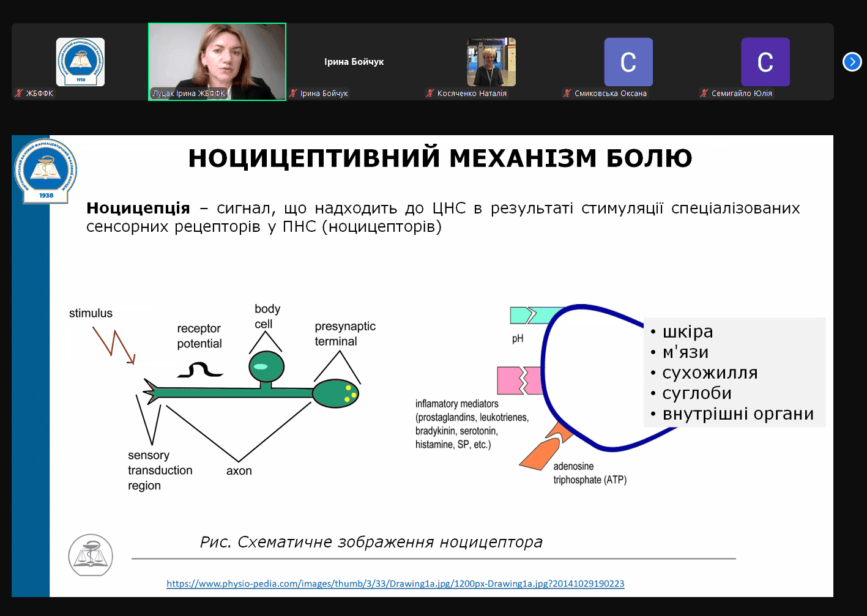Open the physio-pedia.com image source link
Viewport: 867px width, 616px height.
pos(395,584)
